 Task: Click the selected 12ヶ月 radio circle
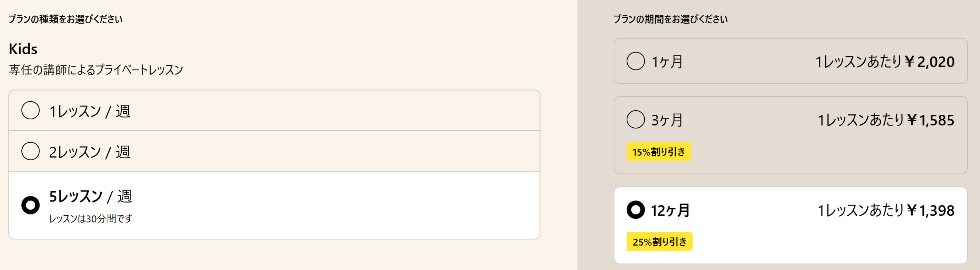click(x=635, y=210)
